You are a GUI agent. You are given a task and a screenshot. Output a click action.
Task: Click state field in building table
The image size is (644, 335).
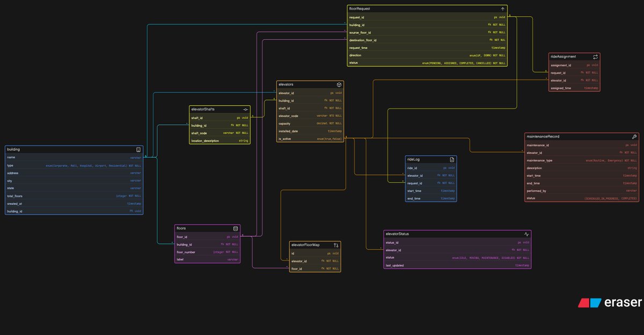pos(74,188)
